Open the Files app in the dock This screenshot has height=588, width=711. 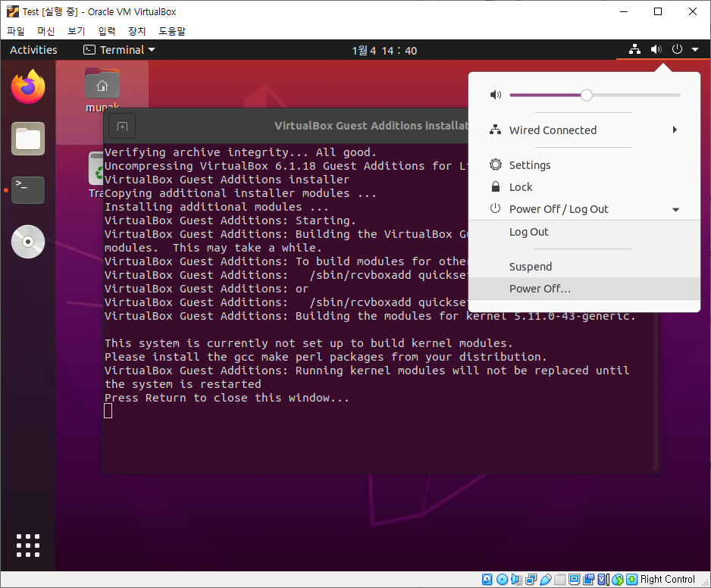coord(28,139)
